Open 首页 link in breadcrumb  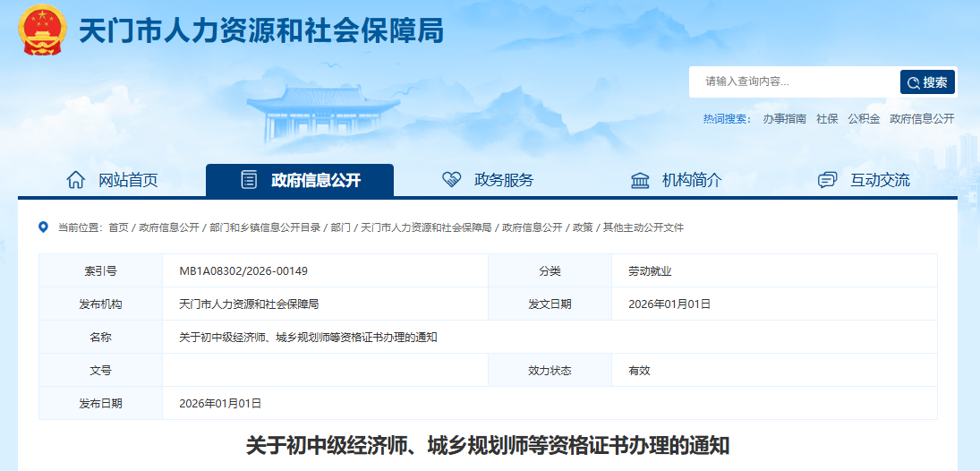[118, 227]
